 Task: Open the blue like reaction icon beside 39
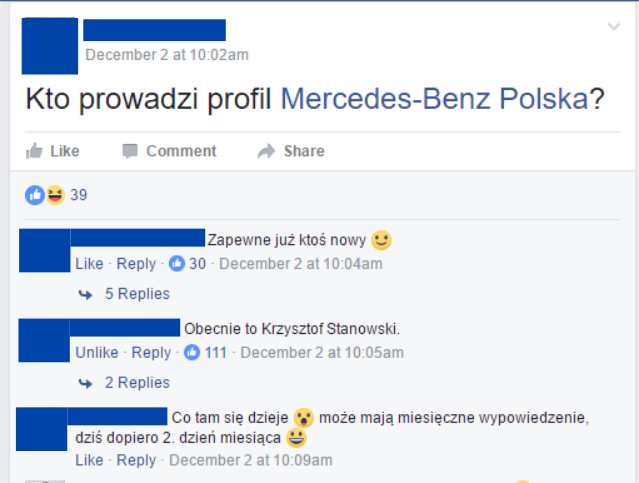click(35, 195)
